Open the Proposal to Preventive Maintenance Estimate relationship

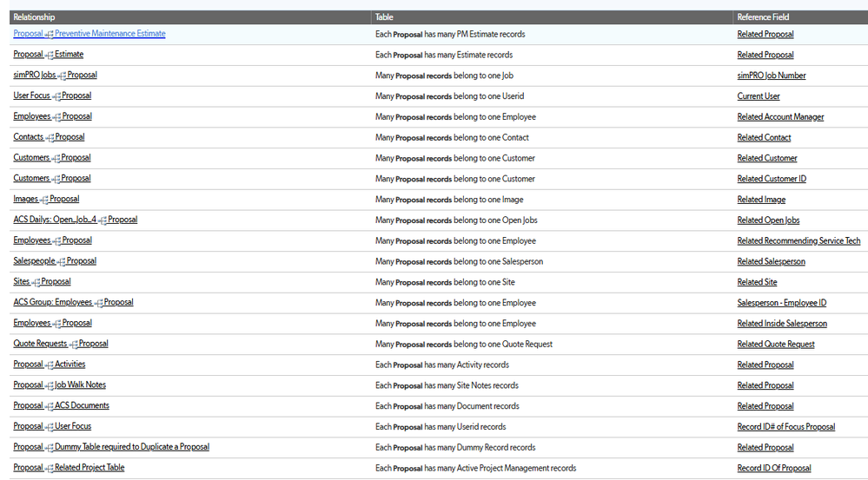pos(89,34)
